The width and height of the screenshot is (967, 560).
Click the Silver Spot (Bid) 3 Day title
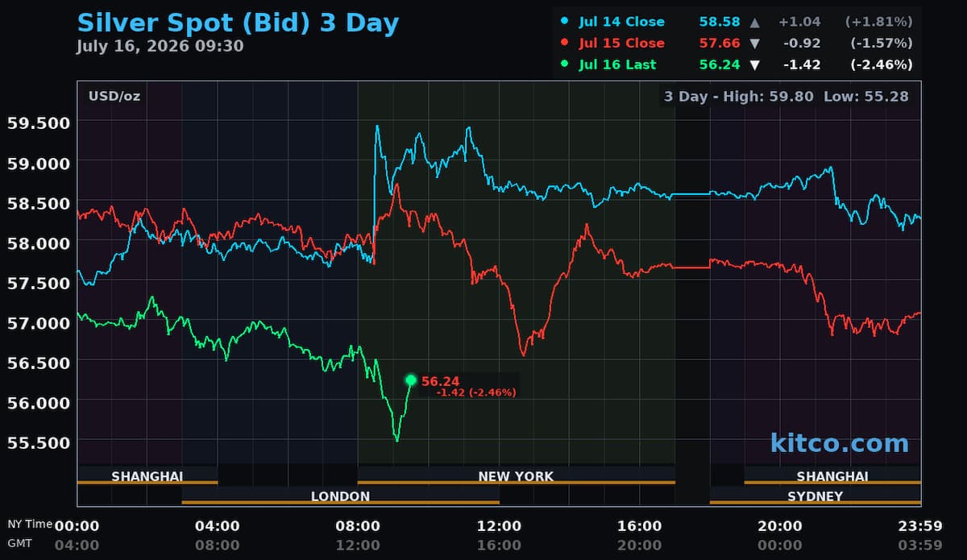pos(238,23)
